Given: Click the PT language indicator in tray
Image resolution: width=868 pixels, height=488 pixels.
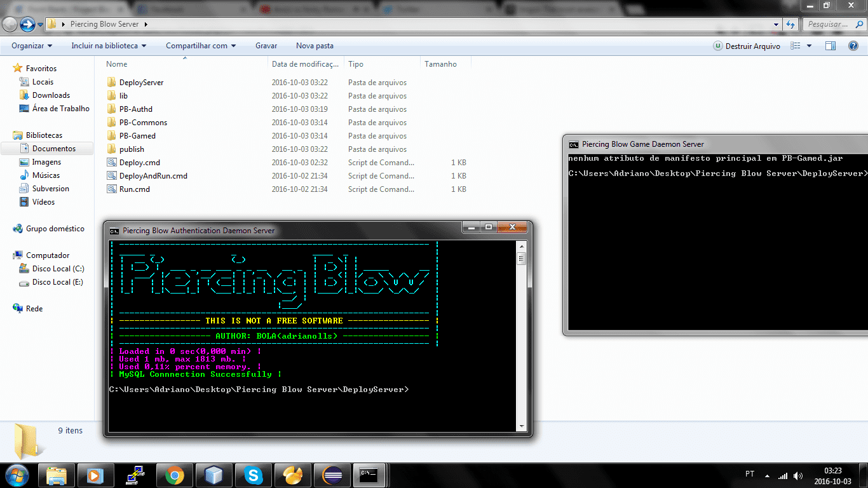Looking at the screenshot, I should tap(750, 474).
